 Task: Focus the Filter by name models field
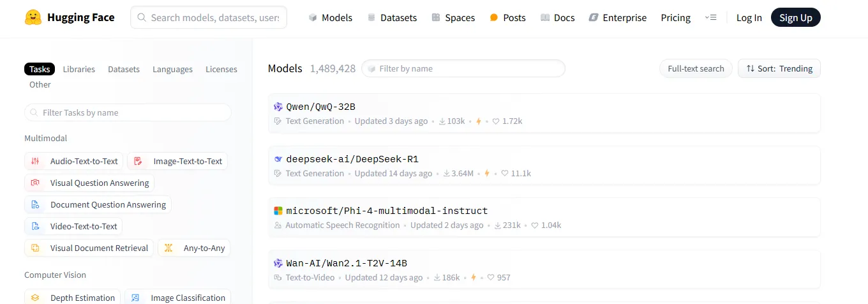(x=463, y=68)
